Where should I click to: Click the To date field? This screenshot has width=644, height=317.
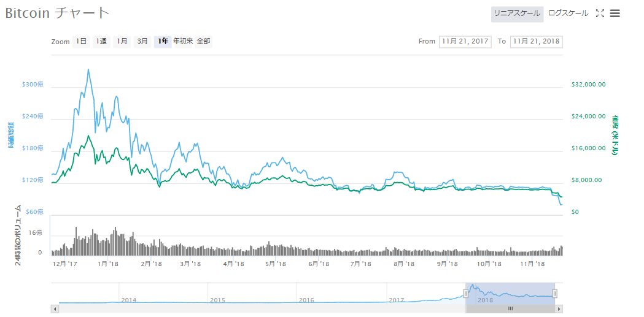[x=537, y=42]
